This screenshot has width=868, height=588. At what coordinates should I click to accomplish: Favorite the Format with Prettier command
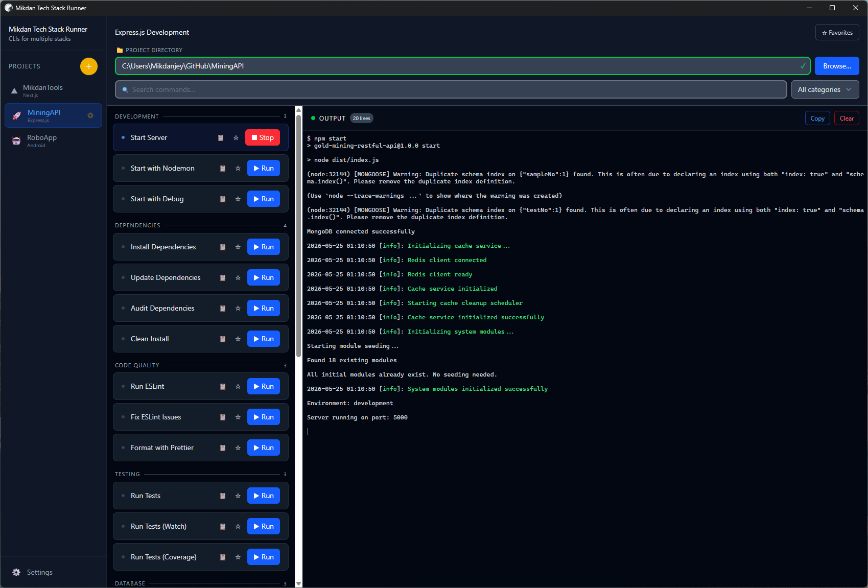pos(238,448)
